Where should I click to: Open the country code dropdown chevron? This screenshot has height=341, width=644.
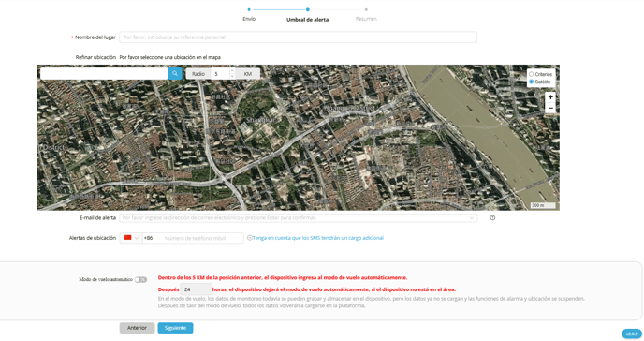pos(137,238)
